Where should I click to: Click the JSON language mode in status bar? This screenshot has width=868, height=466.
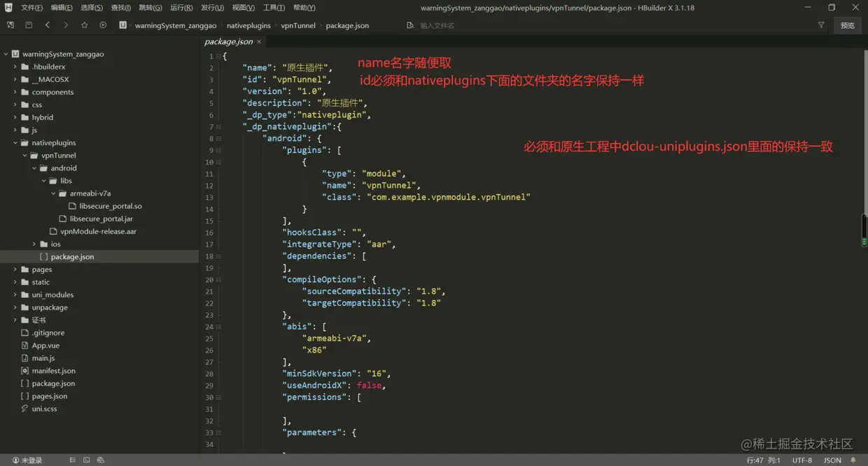[832, 460]
